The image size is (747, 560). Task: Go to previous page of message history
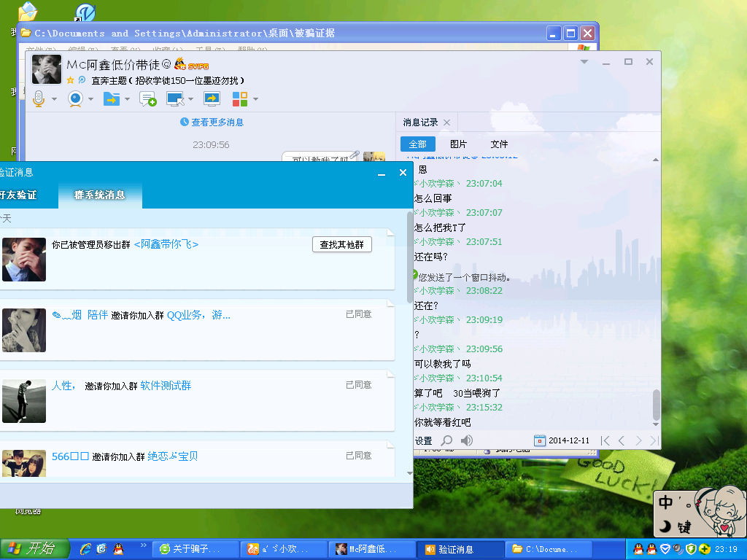(622, 440)
